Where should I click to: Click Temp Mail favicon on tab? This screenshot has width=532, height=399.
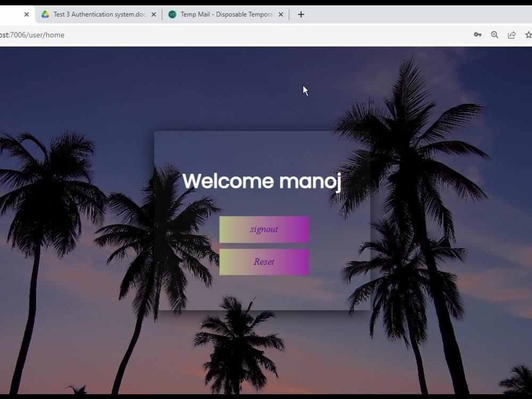[172, 14]
